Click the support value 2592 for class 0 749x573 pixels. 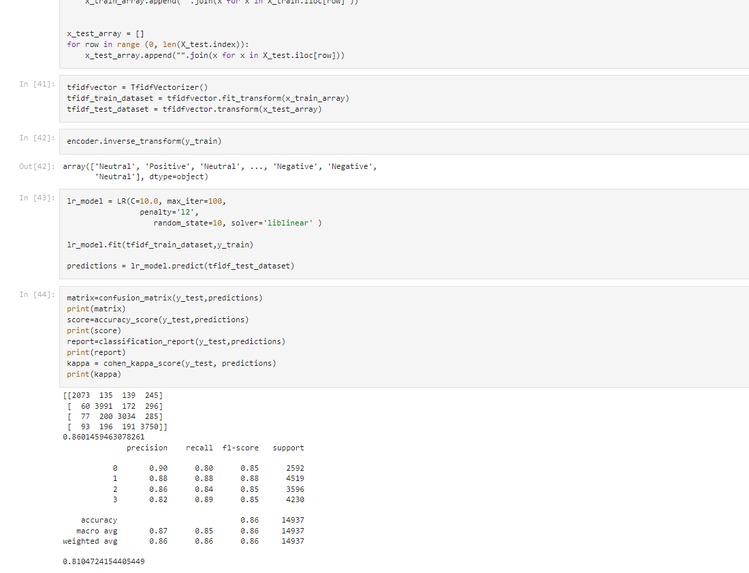(x=295, y=468)
